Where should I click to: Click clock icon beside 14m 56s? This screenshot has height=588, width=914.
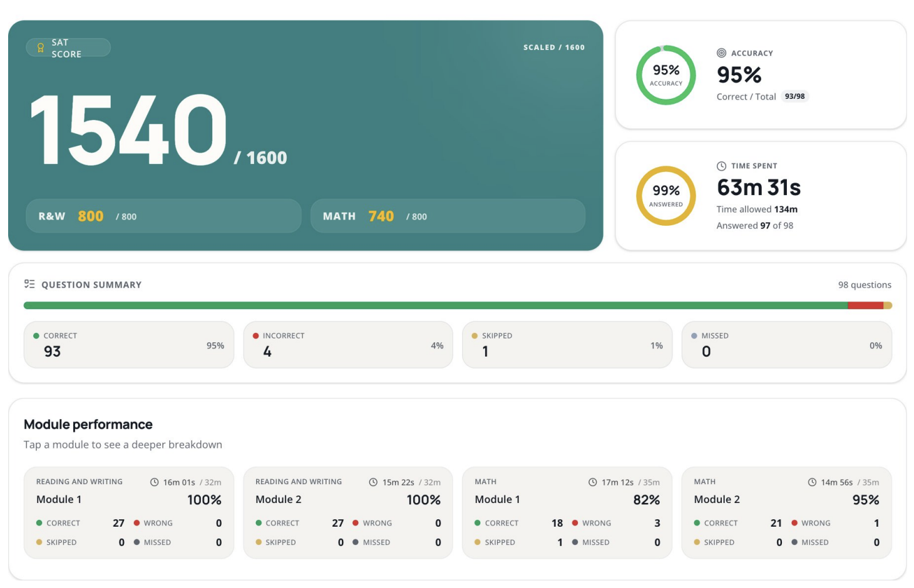812,482
